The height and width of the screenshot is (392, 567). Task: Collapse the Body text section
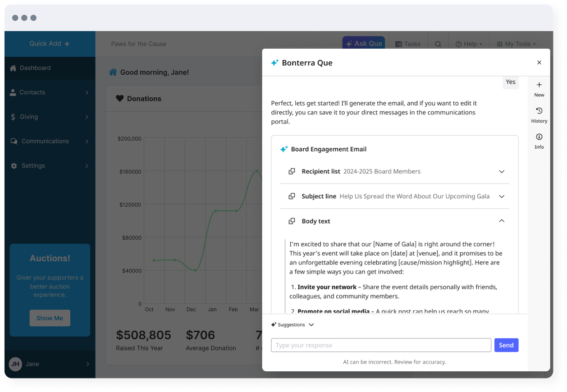501,221
